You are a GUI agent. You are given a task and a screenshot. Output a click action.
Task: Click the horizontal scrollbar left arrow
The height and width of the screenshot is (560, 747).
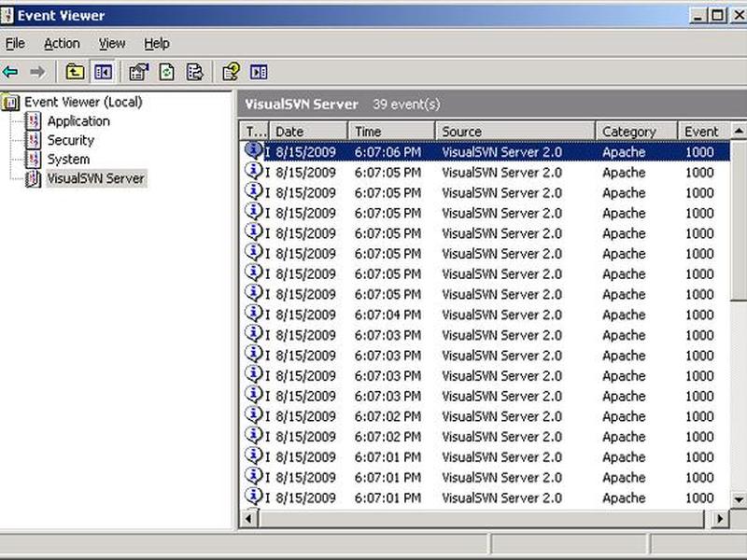(248, 519)
